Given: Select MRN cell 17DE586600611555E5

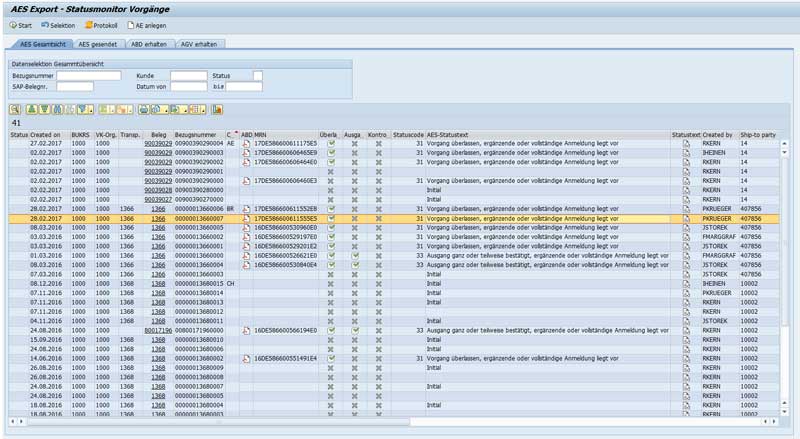Looking at the screenshot, I should click(286, 218).
